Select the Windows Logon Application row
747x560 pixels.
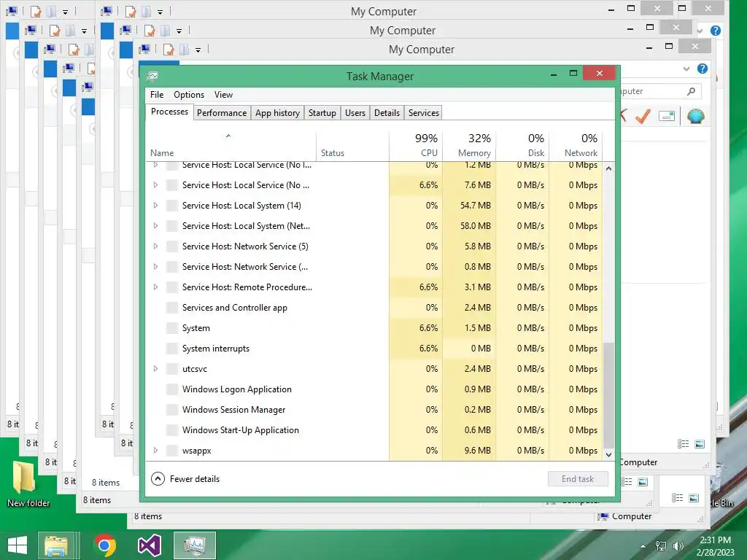click(x=374, y=389)
